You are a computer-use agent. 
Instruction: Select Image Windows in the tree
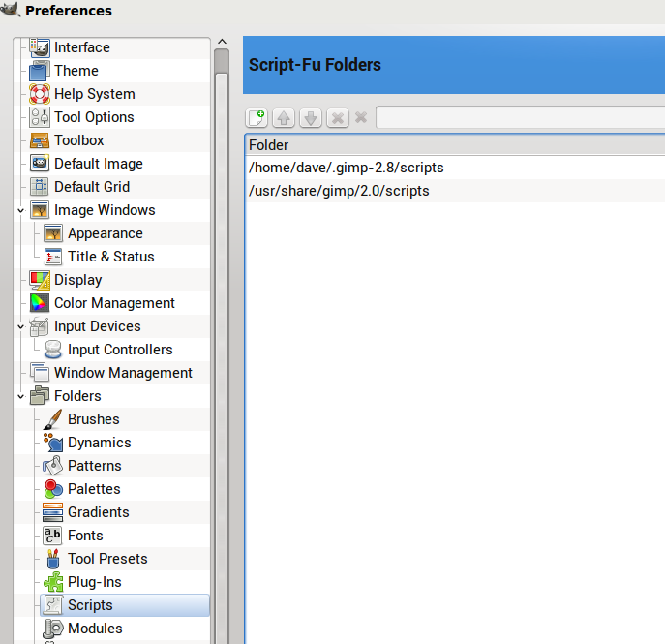click(x=105, y=210)
